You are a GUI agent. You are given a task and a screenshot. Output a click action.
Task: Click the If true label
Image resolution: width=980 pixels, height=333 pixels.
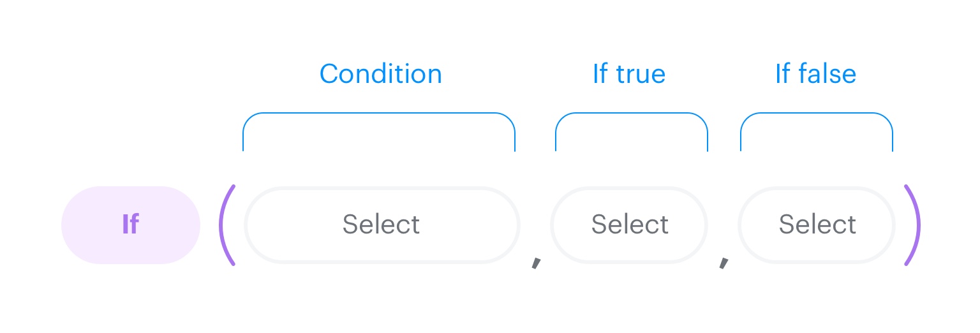click(x=629, y=74)
